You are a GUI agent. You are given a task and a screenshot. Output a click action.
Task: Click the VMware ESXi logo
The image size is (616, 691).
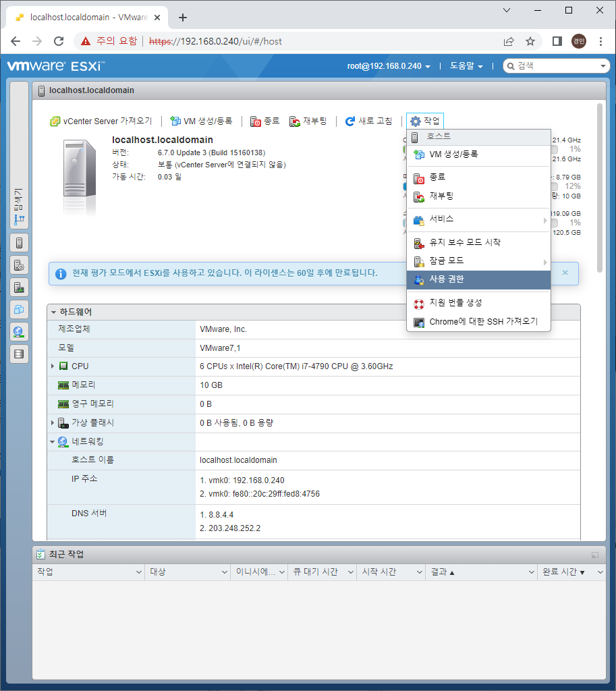click(x=57, y=66)
